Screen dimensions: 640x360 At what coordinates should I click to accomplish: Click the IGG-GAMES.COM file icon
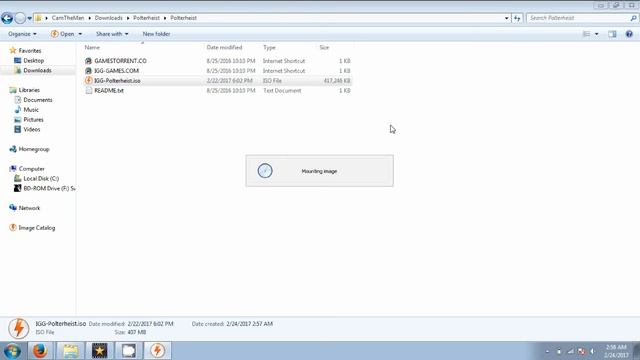(89, 71)
